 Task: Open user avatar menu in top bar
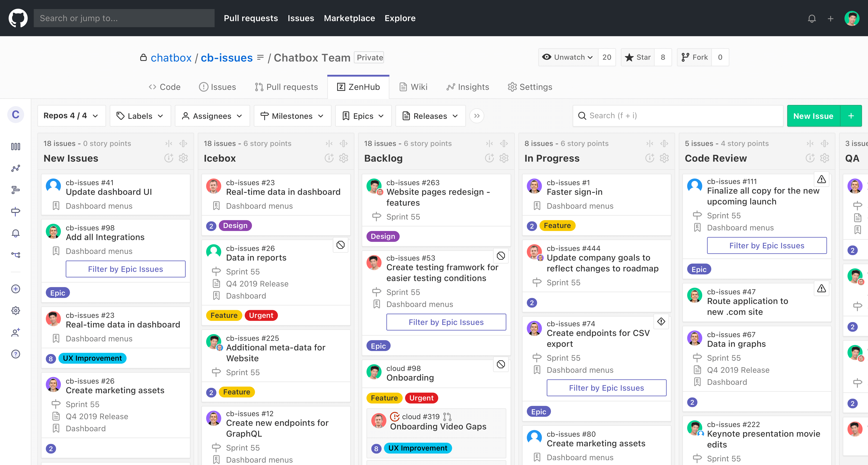[x=852, y=18]
